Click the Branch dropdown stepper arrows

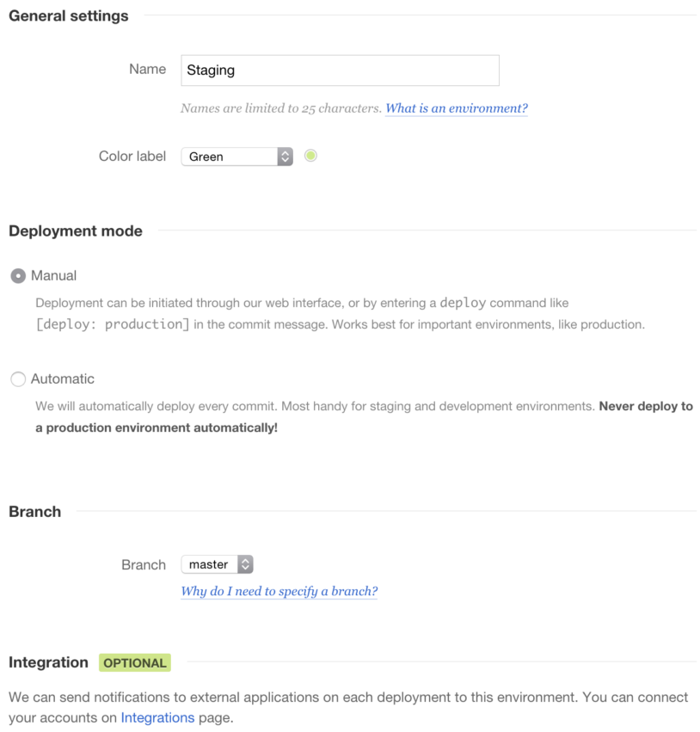[245, 564]
